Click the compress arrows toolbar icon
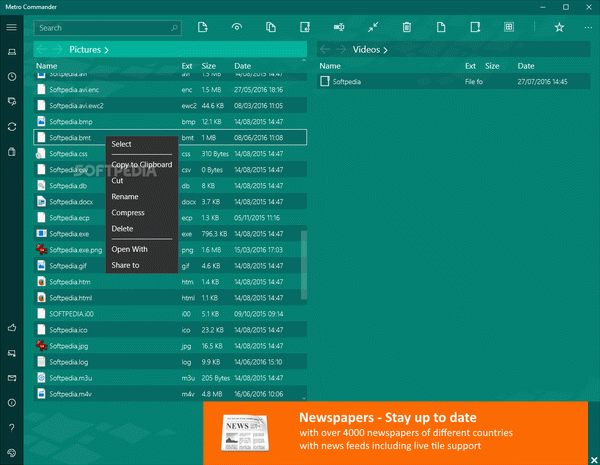The image size is (600, 465). click(x=373, y=27)
